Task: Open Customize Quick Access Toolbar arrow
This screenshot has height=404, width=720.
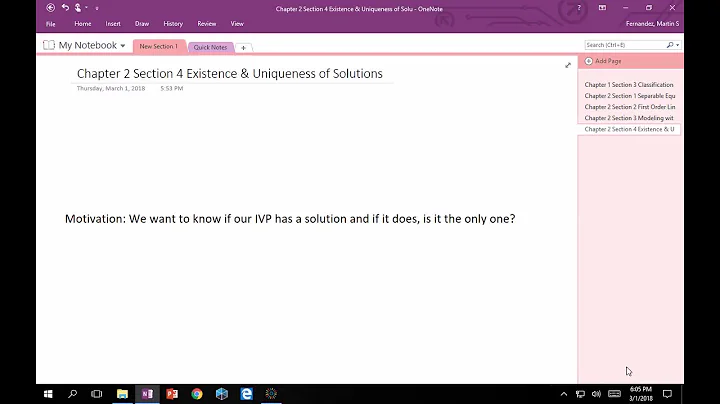Action: (97, 8)
